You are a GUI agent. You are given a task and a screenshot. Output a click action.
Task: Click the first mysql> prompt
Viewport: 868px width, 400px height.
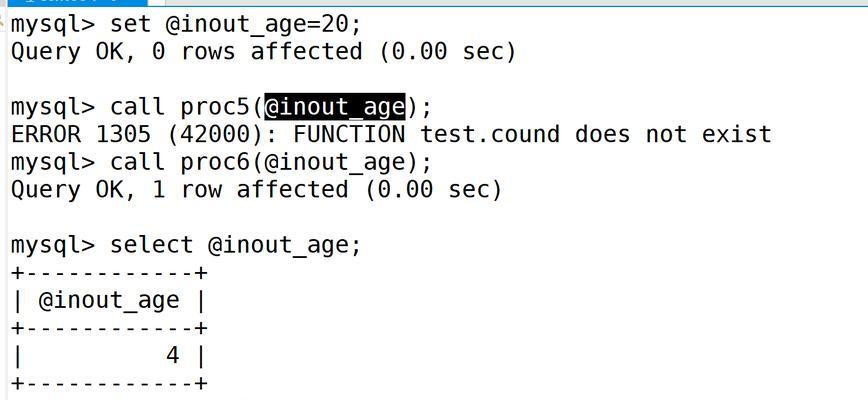click(53, 25)
